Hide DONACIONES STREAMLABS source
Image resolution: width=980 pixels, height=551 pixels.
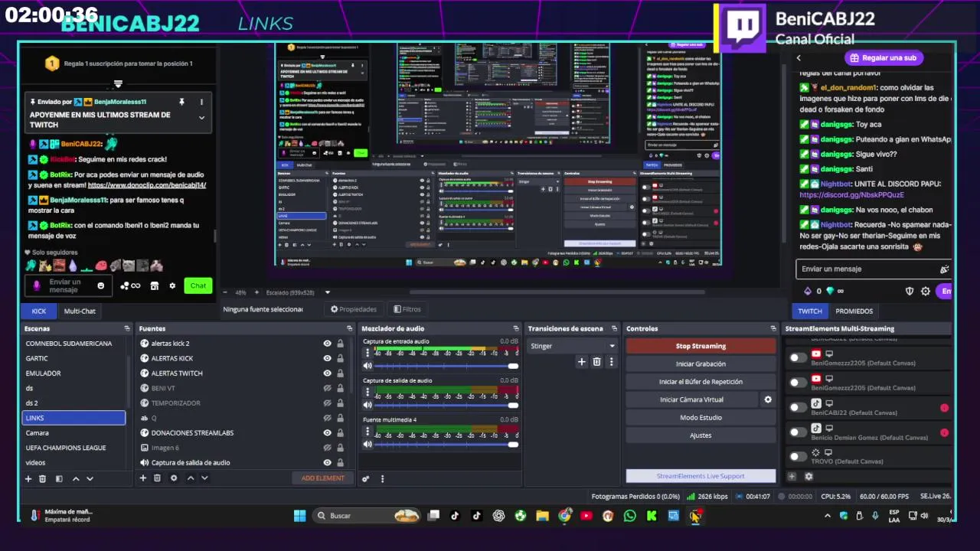[x=327, y=433]
